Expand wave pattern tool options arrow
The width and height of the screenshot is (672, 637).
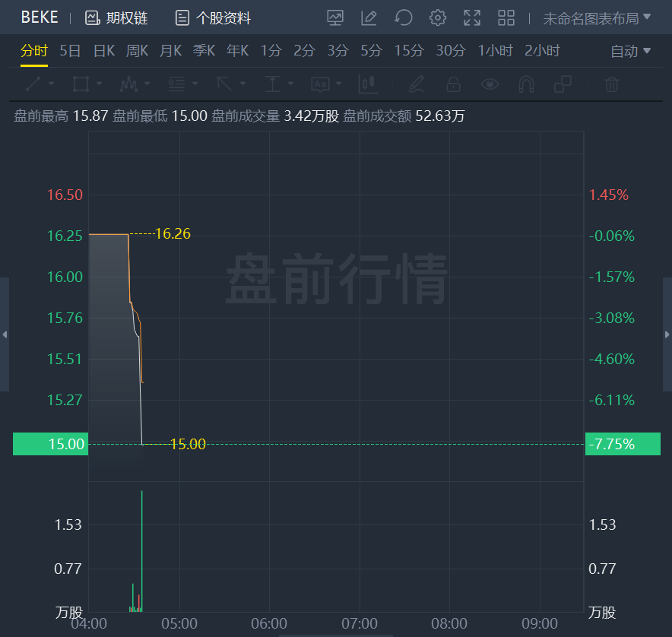click(147, 84)
